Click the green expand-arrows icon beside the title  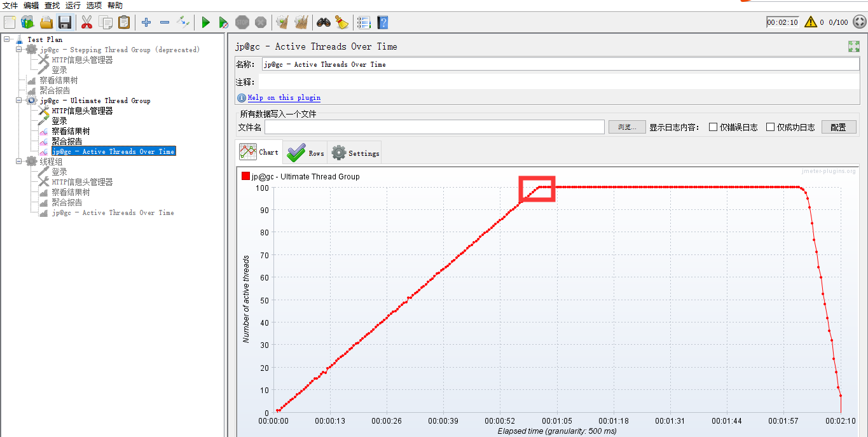pos(854,46)
